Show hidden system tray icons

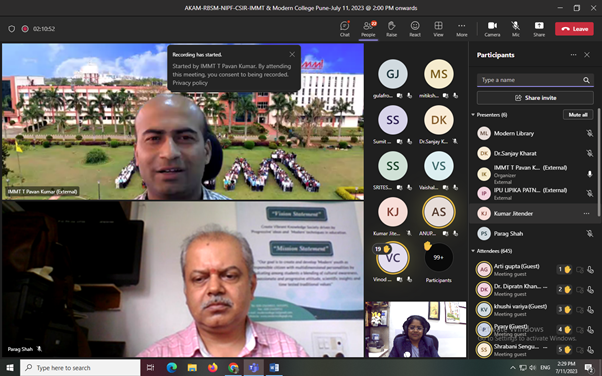[x=513, y=368]
